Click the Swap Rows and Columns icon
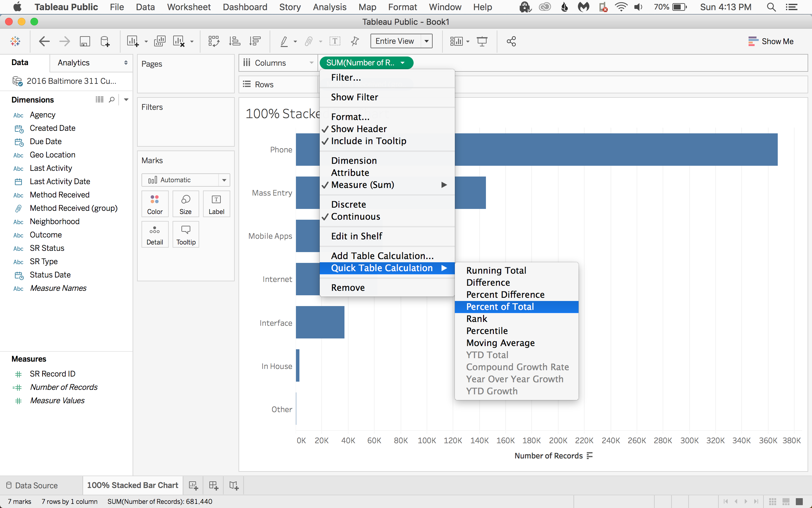This screenshot has height=508, width=812. (214, 41)
